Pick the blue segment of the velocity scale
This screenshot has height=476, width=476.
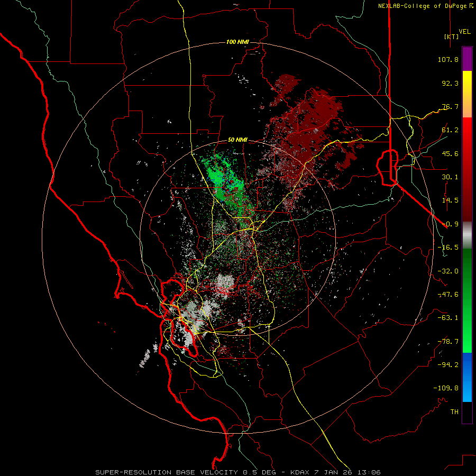tap(467, 377)
